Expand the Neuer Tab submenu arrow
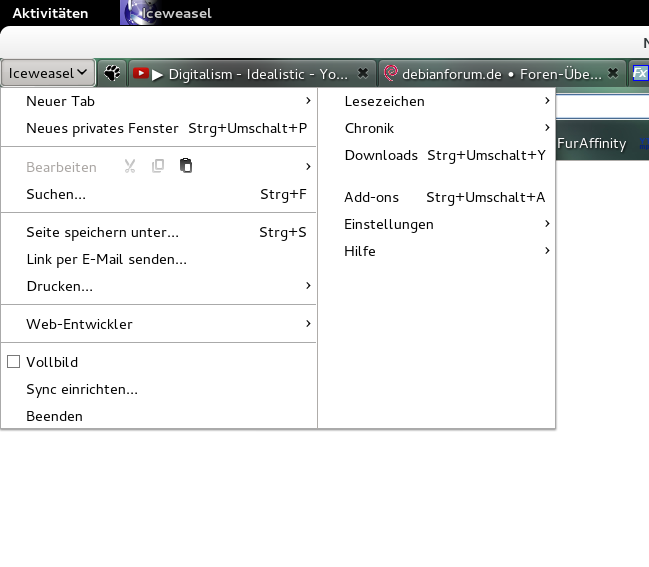The height and width of the screenshot is (567, 649). [308, 101]
